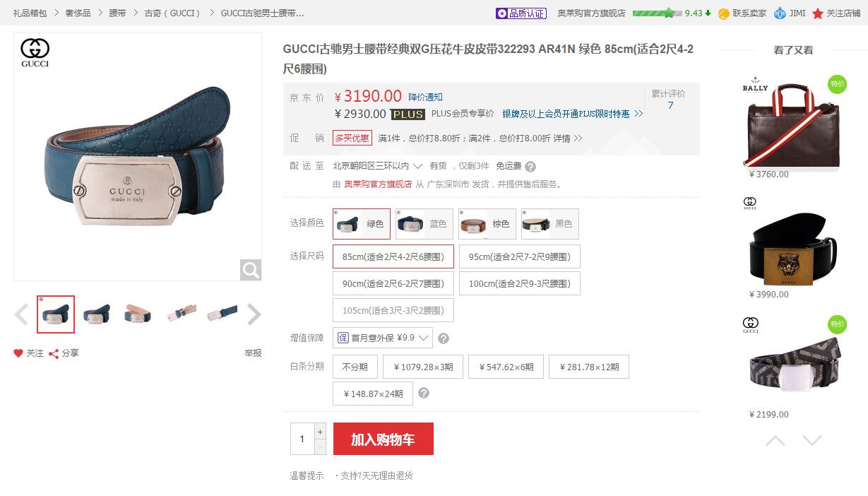868x496 pixels.
Task: Click the free shipping help question icon
Action: pos(530,167)
